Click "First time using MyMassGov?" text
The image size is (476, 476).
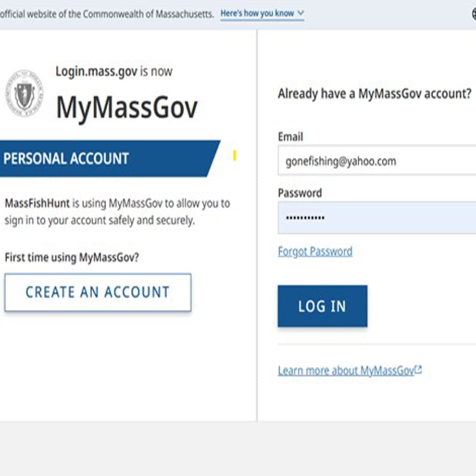tap(72, 257)
